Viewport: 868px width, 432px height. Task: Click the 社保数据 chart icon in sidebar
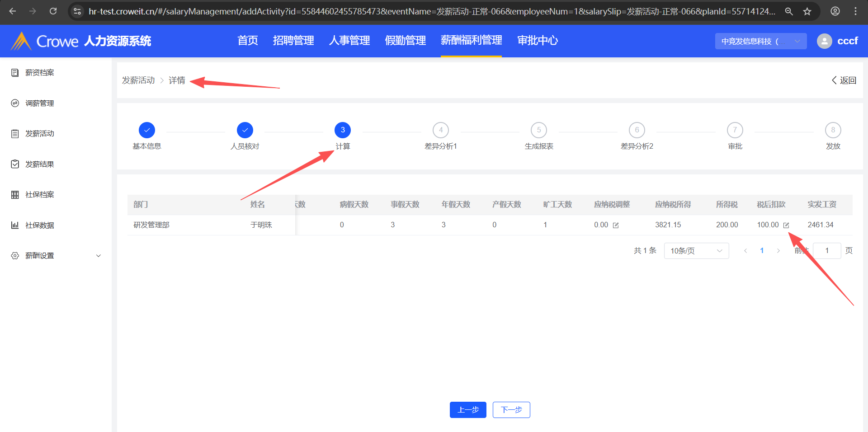tap(15, 225)
